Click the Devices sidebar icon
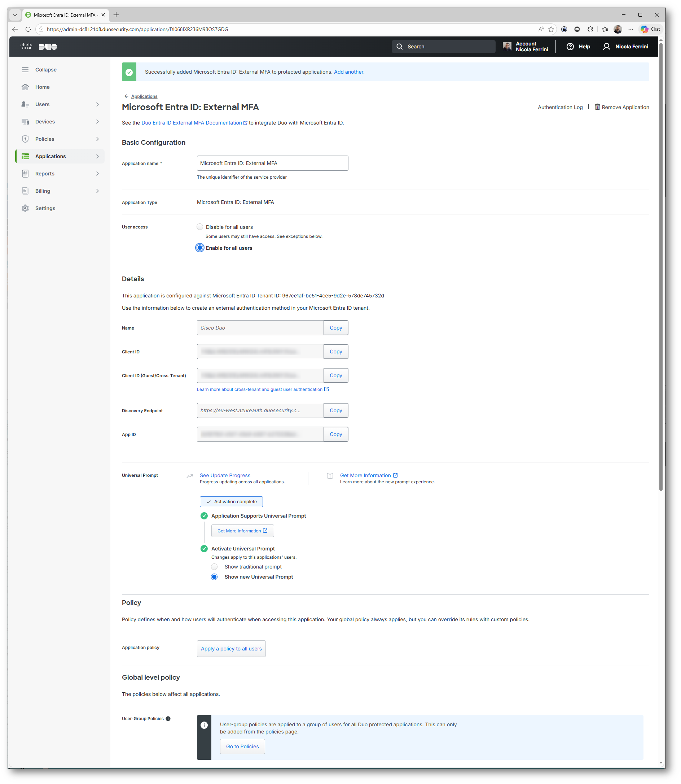Viewport: 681px width, 784px height. click(x=25, y=122)
